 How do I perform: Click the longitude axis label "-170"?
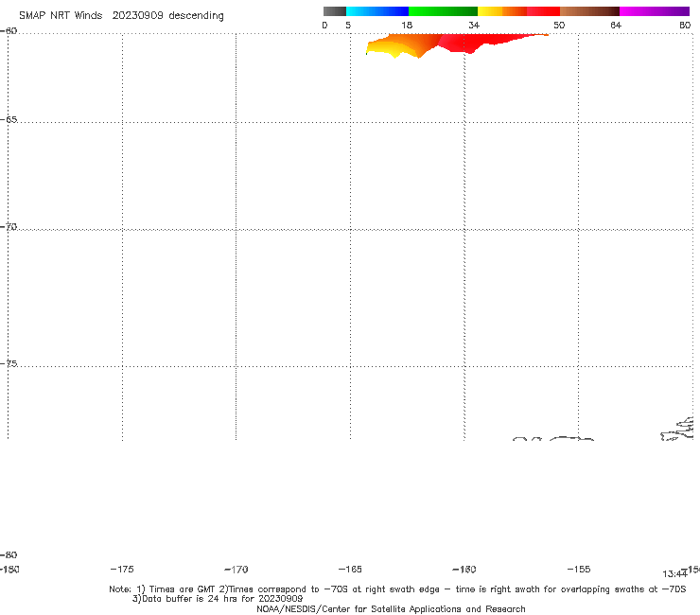pos(236,569)
